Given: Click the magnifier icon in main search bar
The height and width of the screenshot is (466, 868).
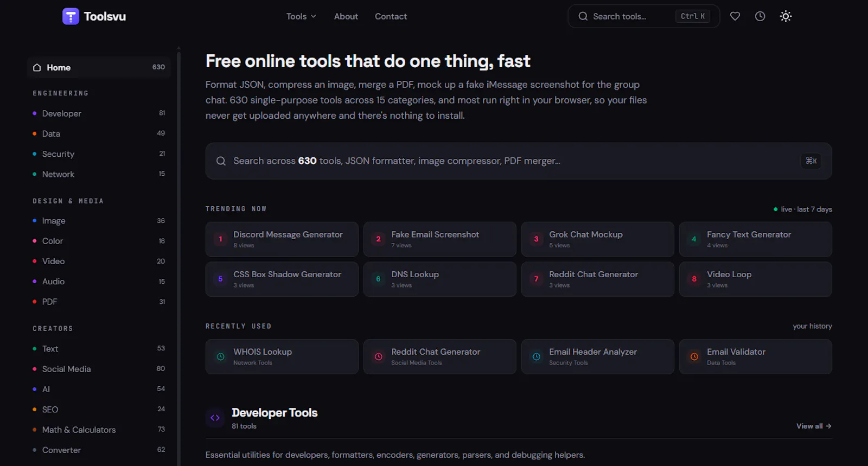Looking at the screenshot, I should click(221, 161).
